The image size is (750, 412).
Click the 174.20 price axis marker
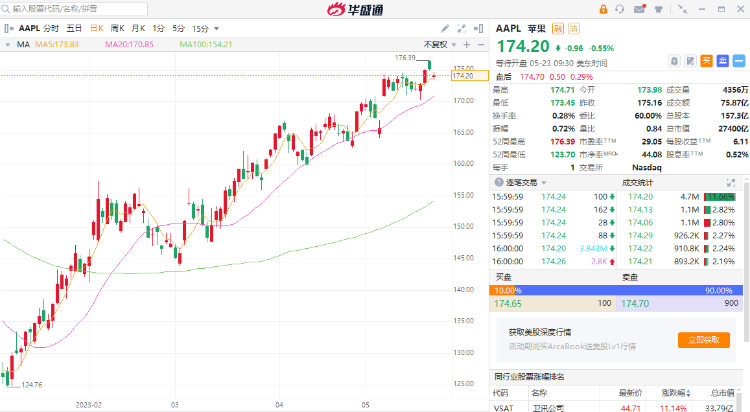pos(470,76)
